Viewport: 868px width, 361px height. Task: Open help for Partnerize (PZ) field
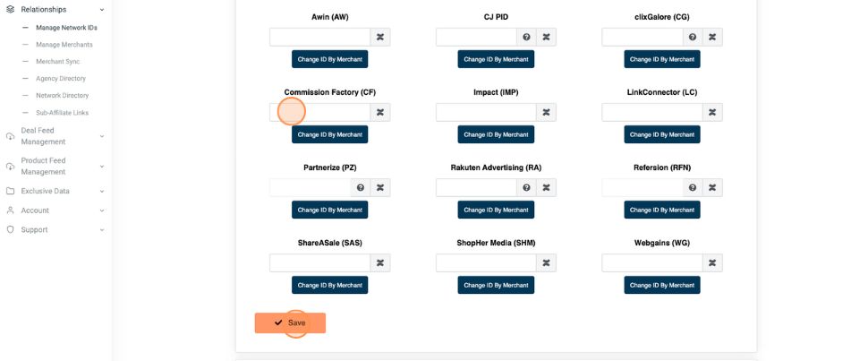coord(361,187)
